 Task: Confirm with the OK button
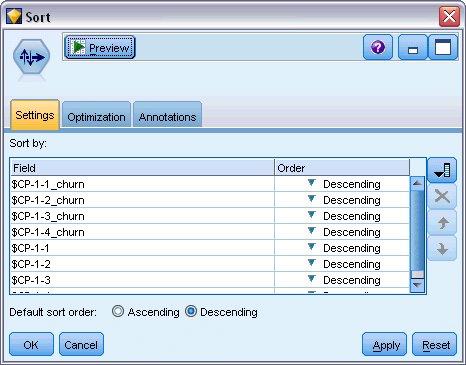(x=31, y=344)
